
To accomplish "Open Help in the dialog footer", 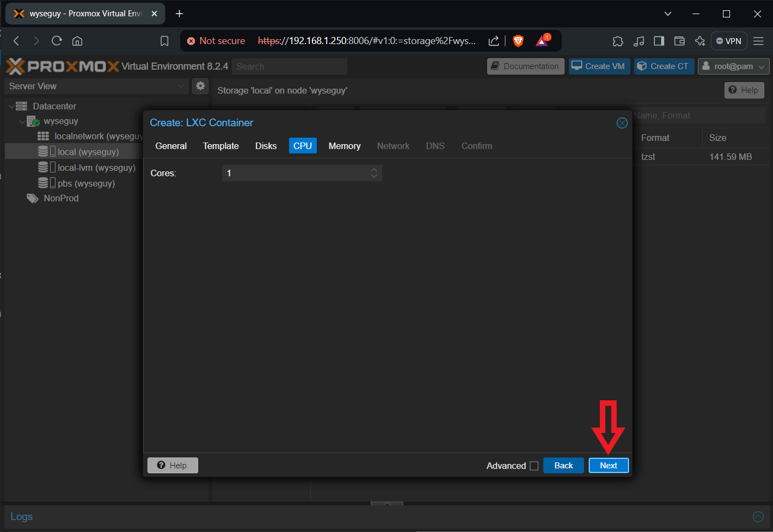I will pyautogui.click(x=173, y=465).
